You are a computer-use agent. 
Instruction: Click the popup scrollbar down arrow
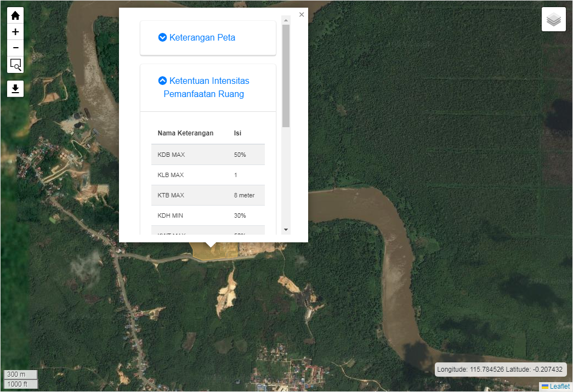286,230
